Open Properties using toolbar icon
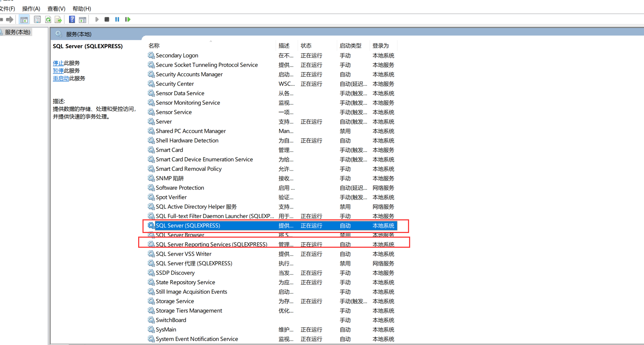Viewport: 644px width, 345px height. coord(37,19)
